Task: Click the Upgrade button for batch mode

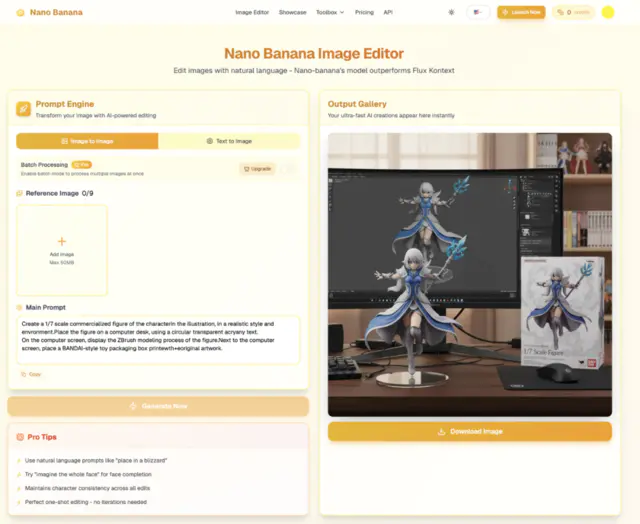Action: 257,169
